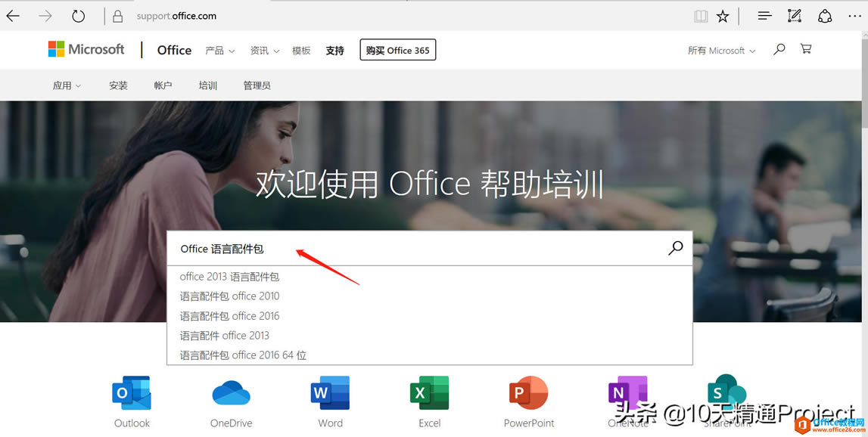Viewport: 868px width, 437px height.
Task: Click the lock icon beside the address
Action: [117, 17]
